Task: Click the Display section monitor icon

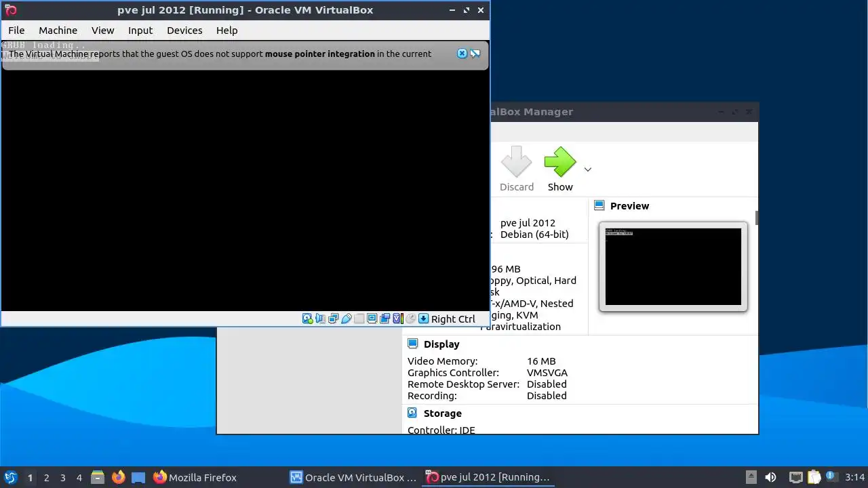Action: pos(412,344)
